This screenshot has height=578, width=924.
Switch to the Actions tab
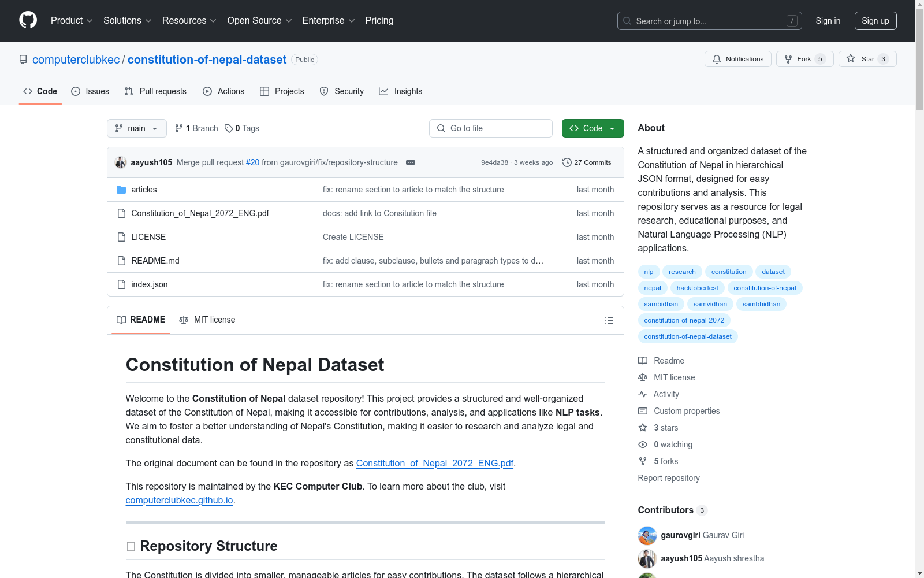pos(223,91)
